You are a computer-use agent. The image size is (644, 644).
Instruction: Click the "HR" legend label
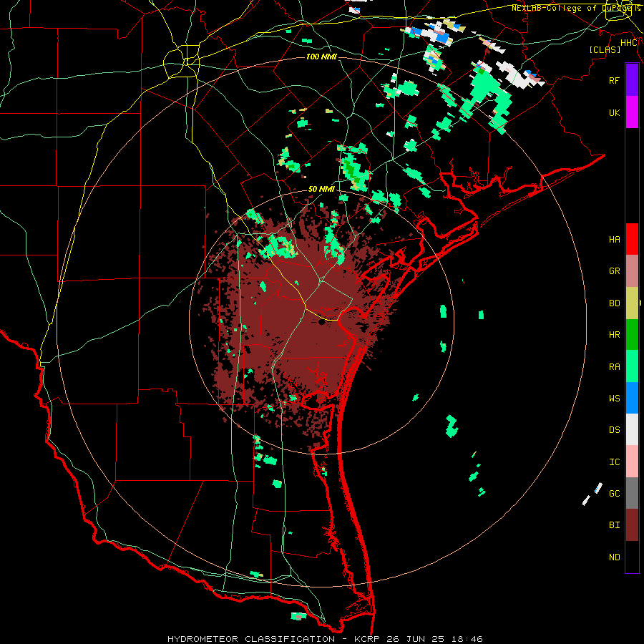coord(614,335)
